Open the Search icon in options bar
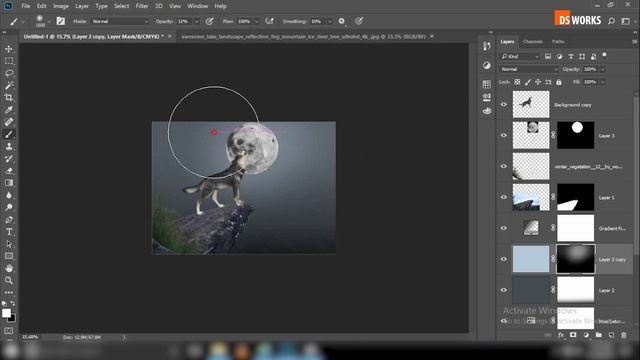Image resolution: width=640 pixels, height=360 pixels. [x=611, y=21]
